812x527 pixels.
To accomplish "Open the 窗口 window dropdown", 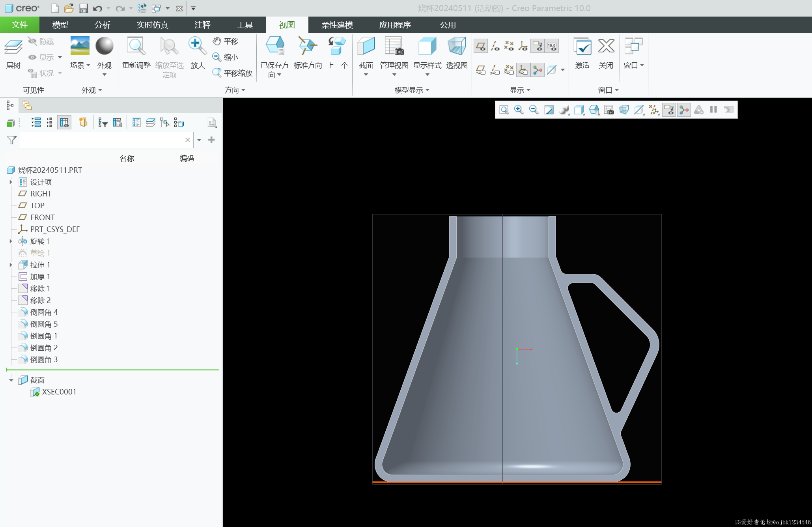I will [642, 65].
